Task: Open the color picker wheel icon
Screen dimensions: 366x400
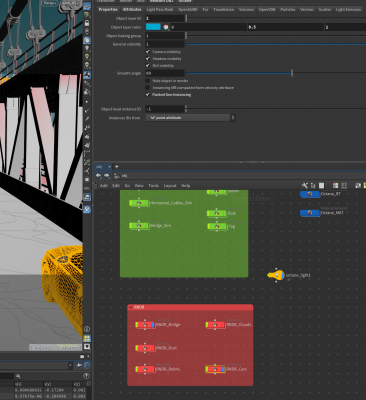Action: [166, 27]
